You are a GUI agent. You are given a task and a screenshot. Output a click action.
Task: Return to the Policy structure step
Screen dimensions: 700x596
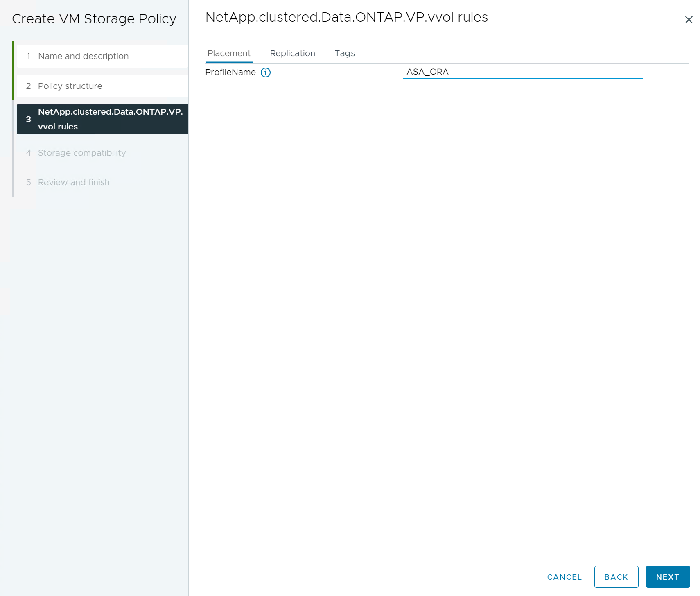pos(70,86)
